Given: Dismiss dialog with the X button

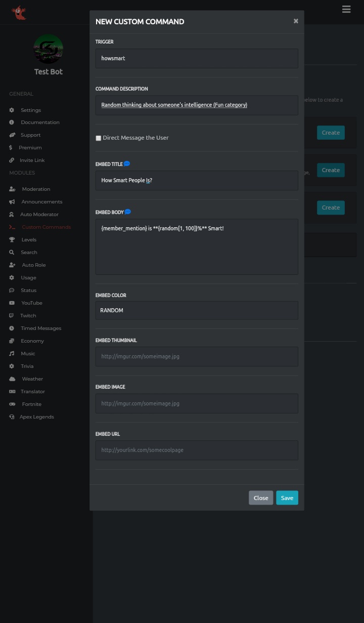Looking at the screenshot, I should 296,21.
